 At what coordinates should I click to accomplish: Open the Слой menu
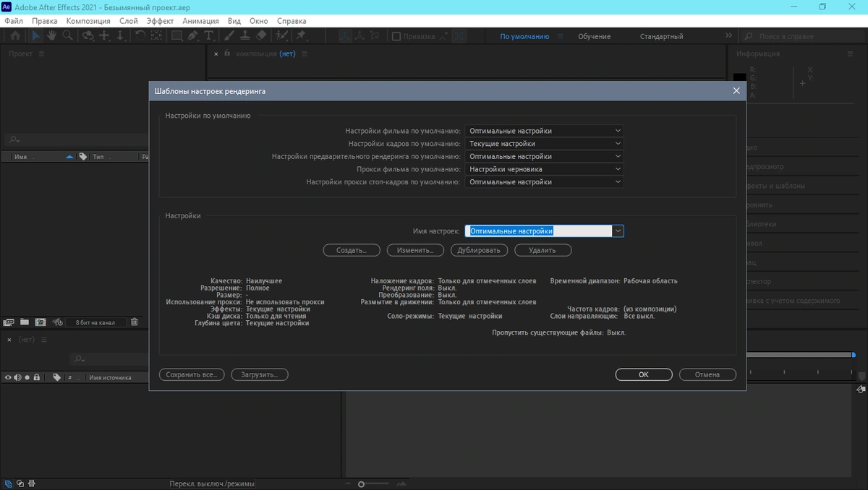[x=128, y=21]
